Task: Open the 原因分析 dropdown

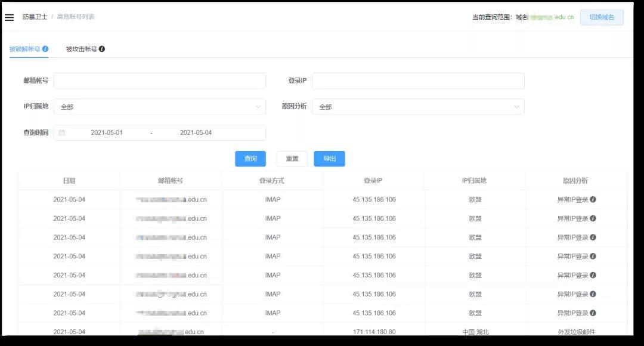Action: [417, 106]
